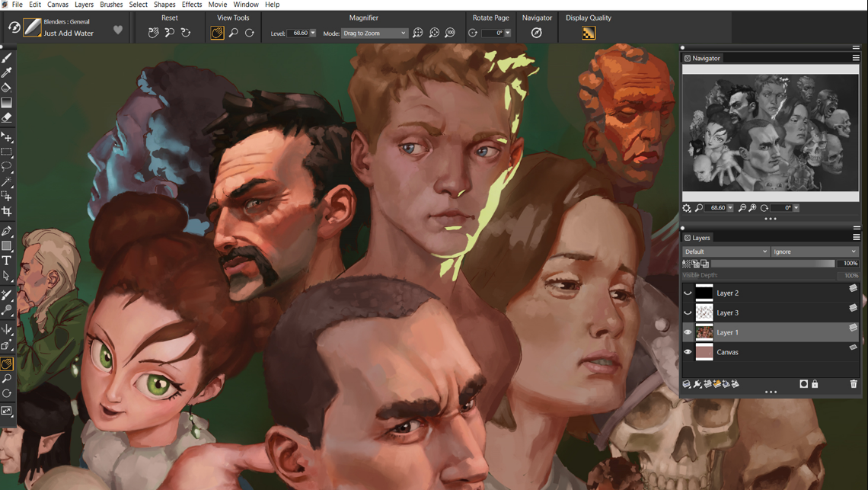
Task: Close the Navigator panel tab
Action: point(687,58)
